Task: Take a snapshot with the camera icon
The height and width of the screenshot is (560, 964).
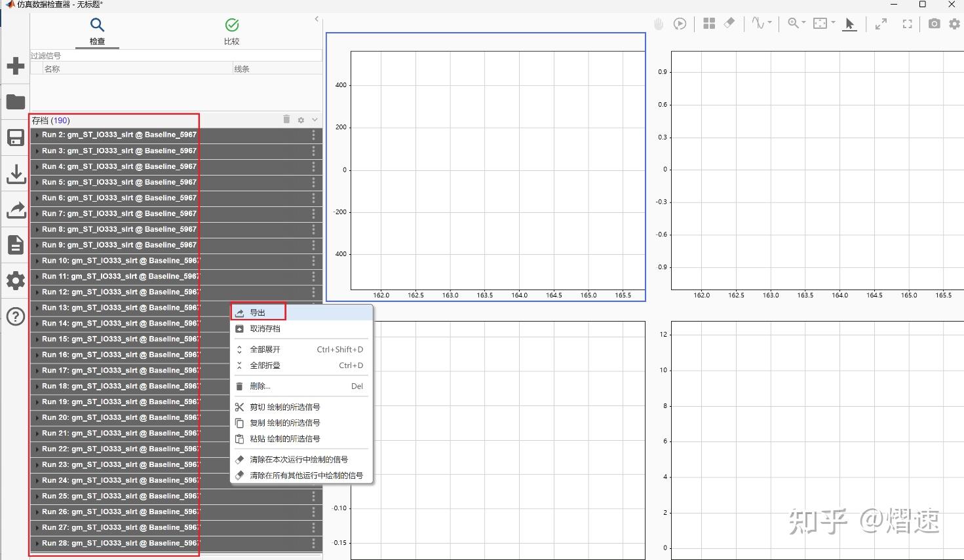Action: point(934,24)
